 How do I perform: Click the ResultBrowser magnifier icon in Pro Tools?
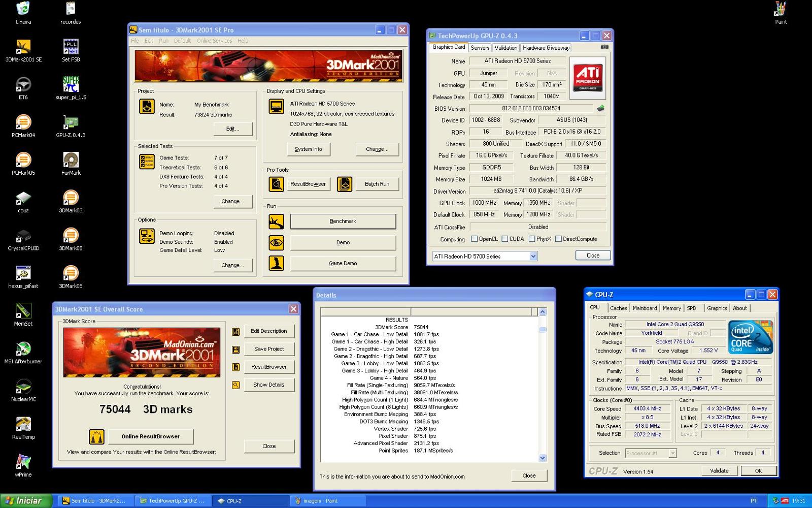(x=276, y=184)
